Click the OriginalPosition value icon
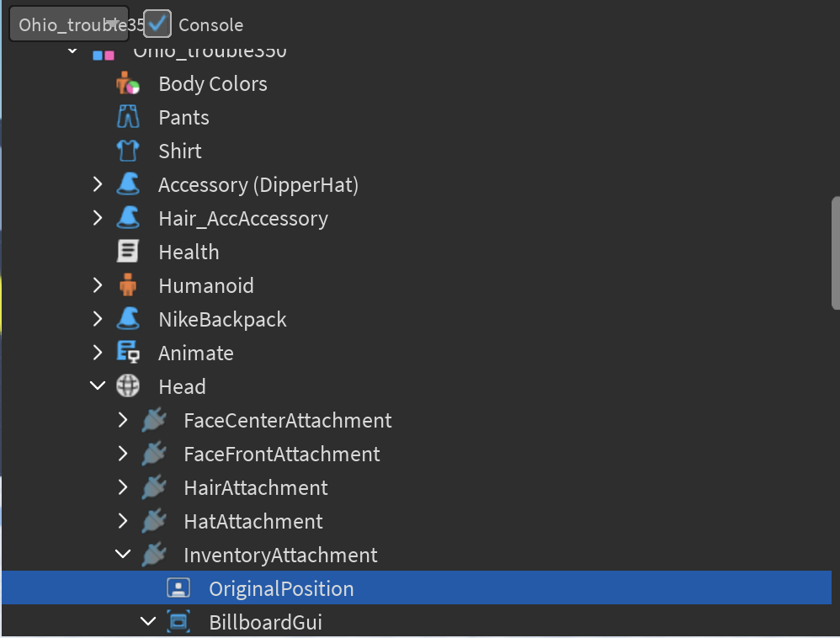 pyautogui.click(x=178, y=588)
